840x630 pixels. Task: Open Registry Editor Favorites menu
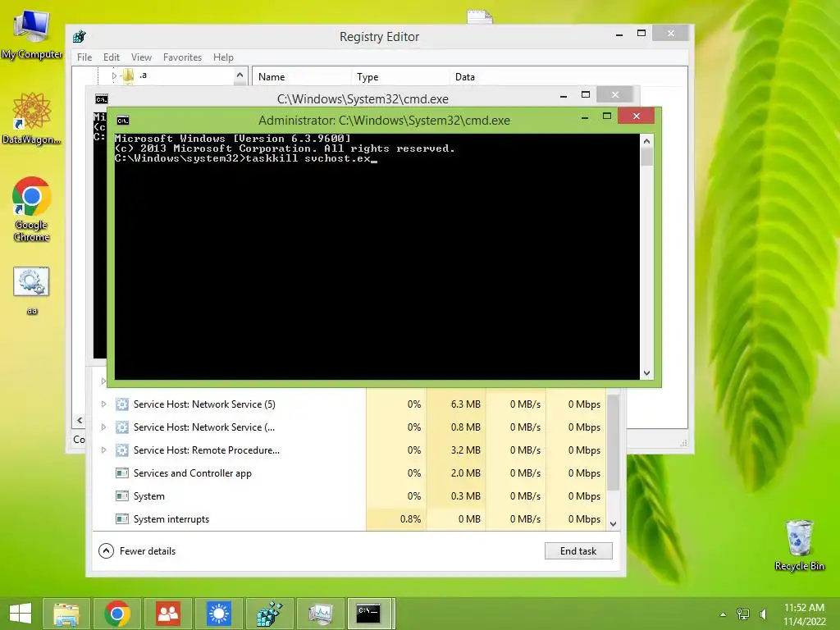182,57
